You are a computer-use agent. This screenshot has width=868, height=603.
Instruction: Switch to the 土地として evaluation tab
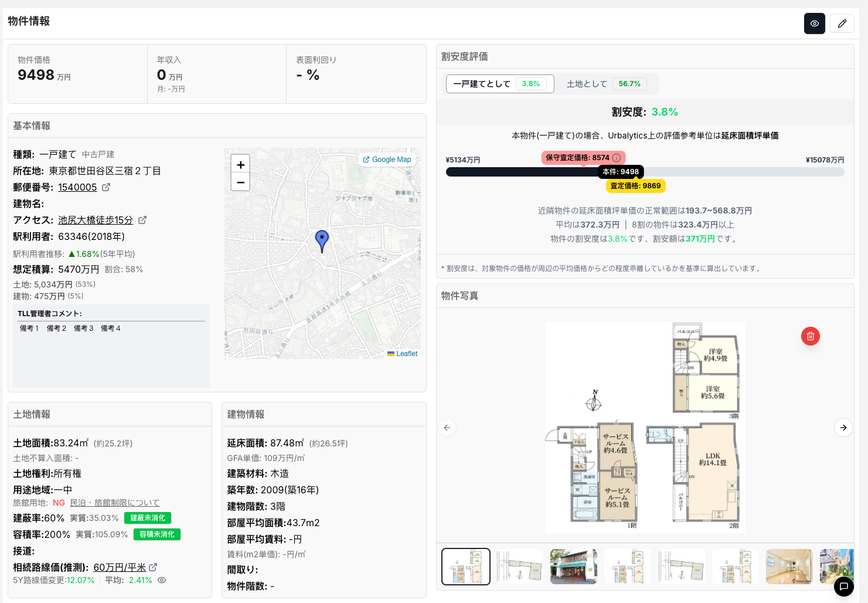(x=607, y=84)
